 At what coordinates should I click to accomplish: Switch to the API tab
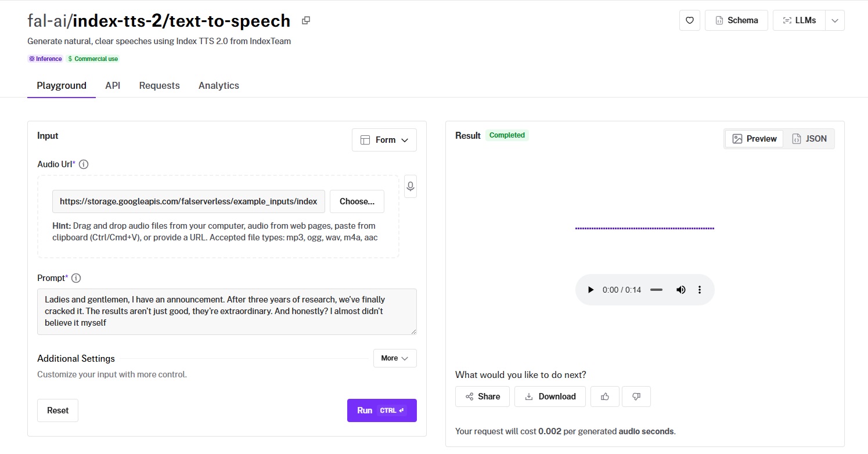point(113,85)
